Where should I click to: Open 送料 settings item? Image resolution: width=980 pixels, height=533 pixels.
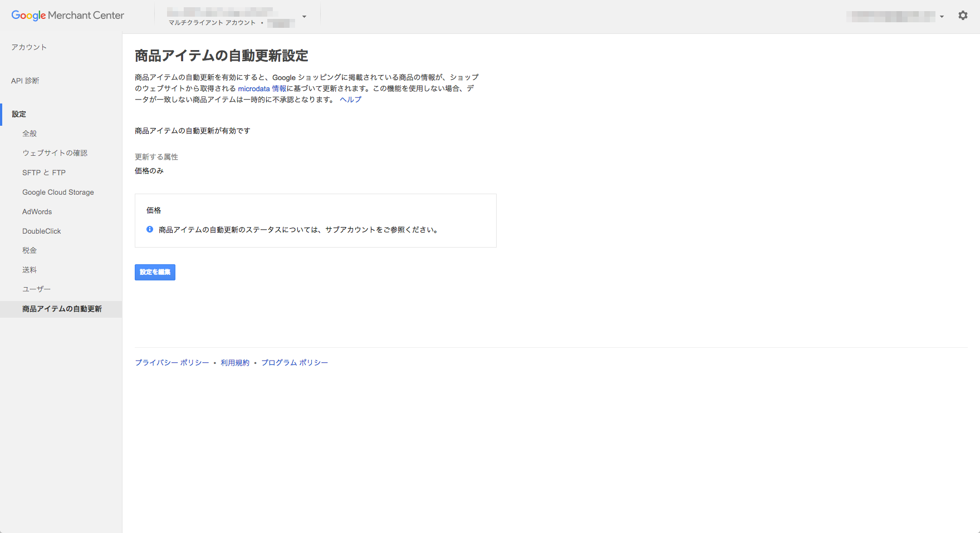[x=30, y=270]
